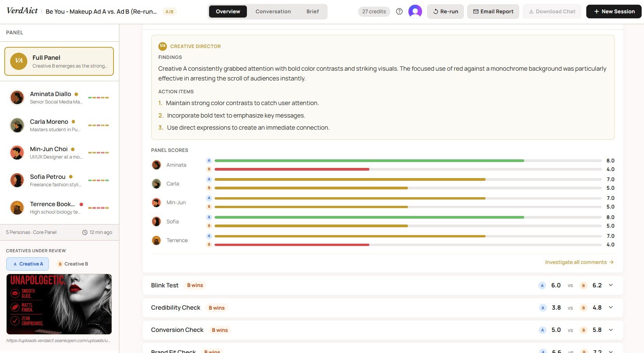644x353 pixels.
Task: Click the VerdAict logo
Action: 22,11
